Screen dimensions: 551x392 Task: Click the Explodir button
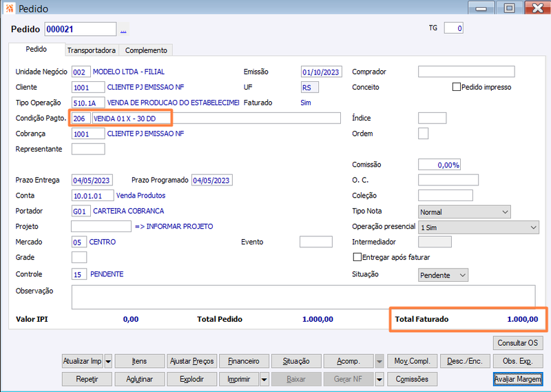pyautogui.click(x=192, y=380)
